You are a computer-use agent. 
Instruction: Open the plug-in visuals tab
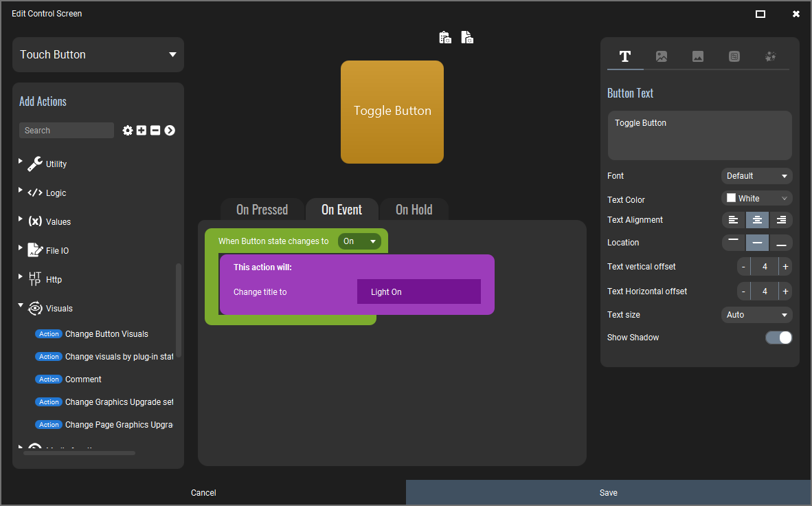[x=771, y=56]
